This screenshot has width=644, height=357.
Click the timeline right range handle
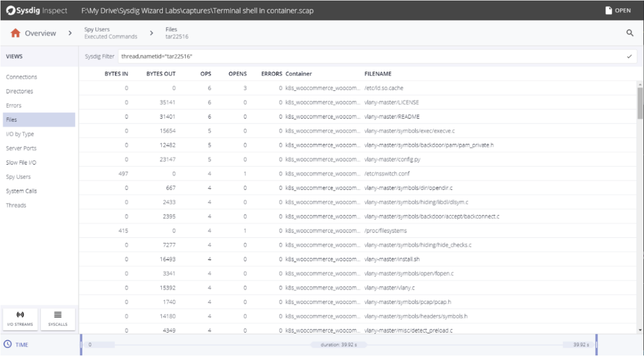point(596,345)
